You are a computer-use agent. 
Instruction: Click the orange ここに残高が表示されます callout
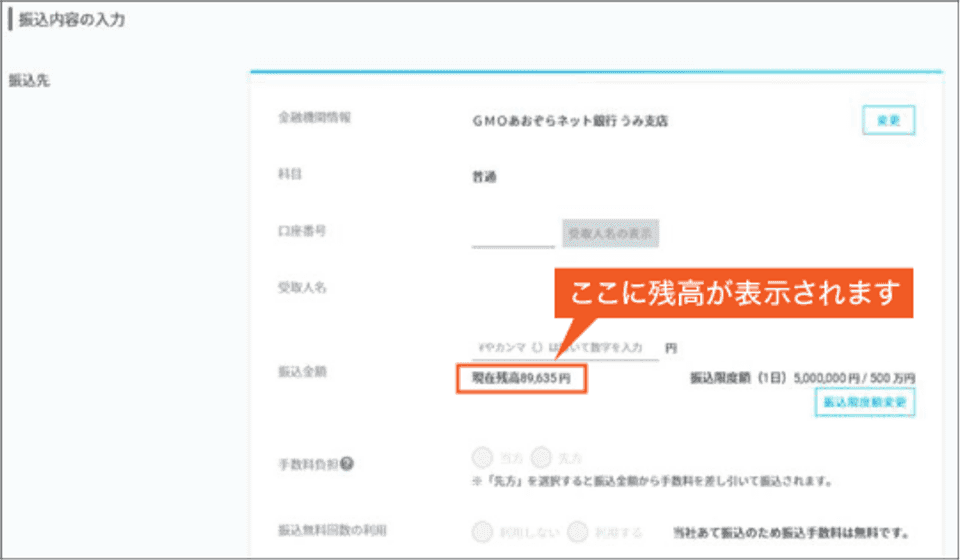(735, 294)
